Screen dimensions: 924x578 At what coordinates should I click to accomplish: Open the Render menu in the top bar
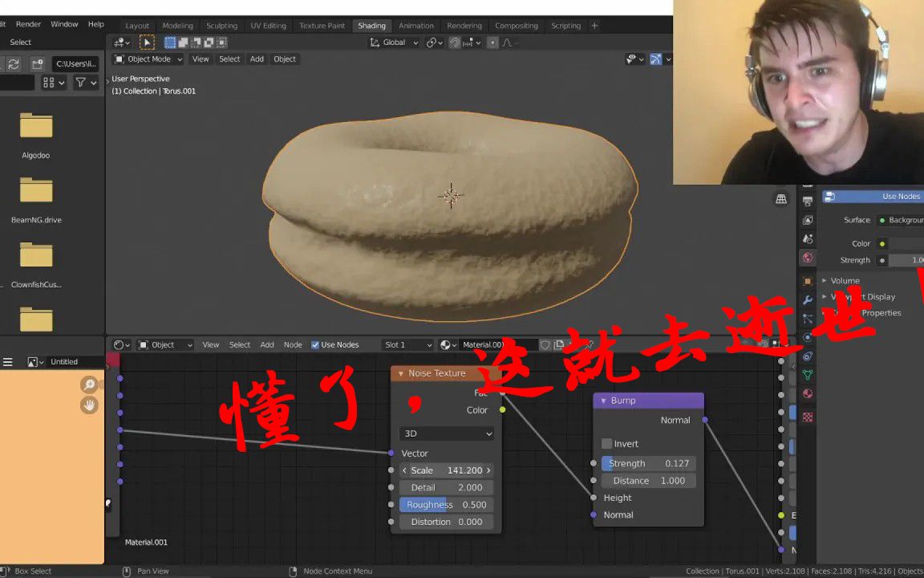(28, 23)
